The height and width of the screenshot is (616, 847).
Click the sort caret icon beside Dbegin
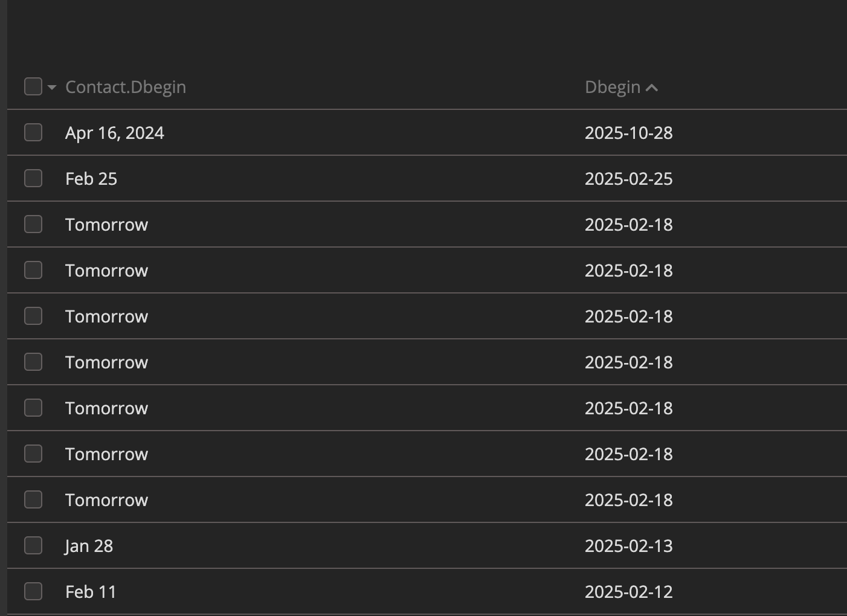click(x=652, y=88)
